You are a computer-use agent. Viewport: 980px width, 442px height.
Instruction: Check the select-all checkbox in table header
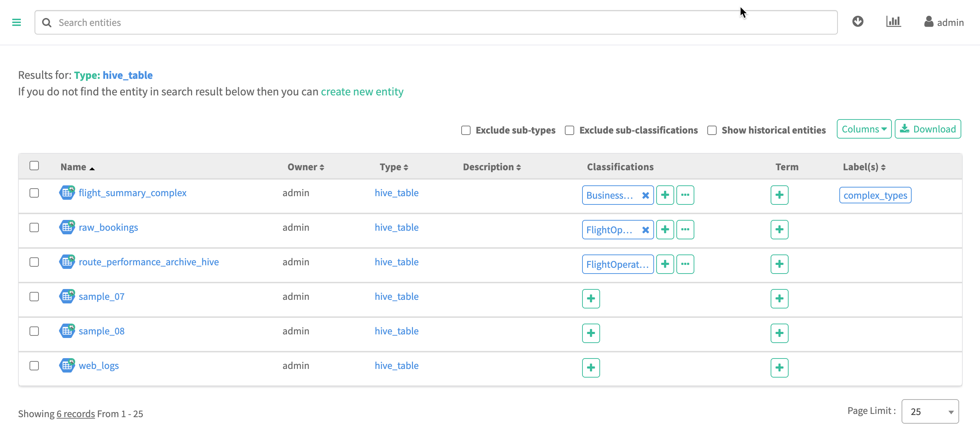click(34, 166)
